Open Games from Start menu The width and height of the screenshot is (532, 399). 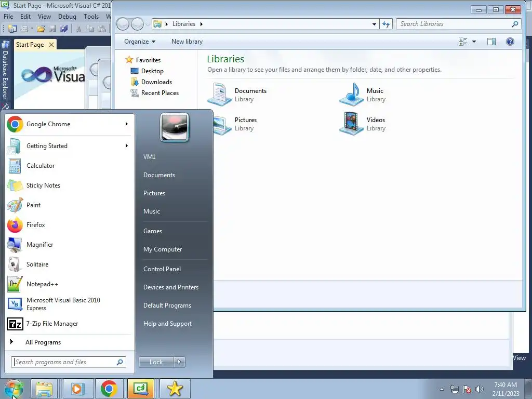click(x=153, y=231)
